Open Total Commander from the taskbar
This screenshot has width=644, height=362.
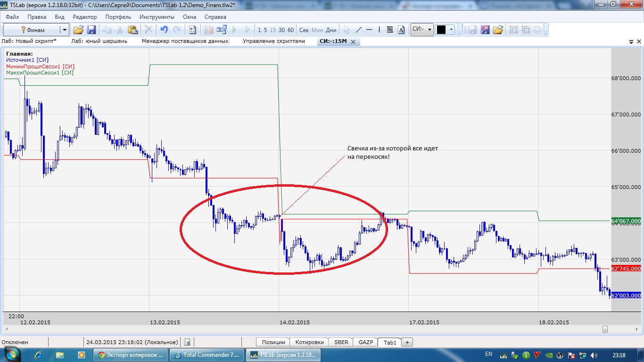(x=208, y=354)
